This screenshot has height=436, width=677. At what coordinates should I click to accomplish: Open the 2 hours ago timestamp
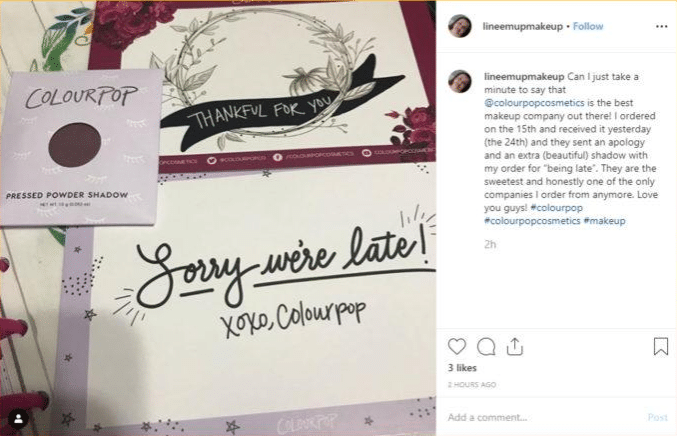point(471,385)
